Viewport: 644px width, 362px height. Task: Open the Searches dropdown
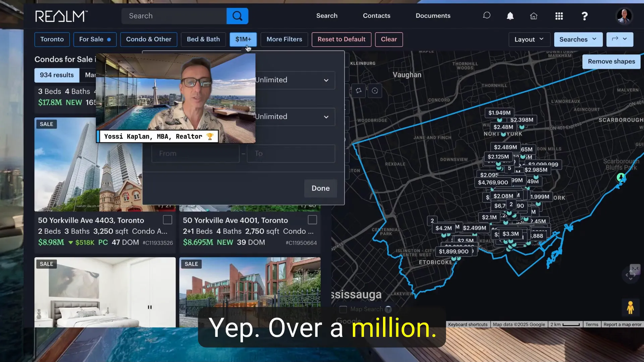pyautogui.click(x=578, y=39)
